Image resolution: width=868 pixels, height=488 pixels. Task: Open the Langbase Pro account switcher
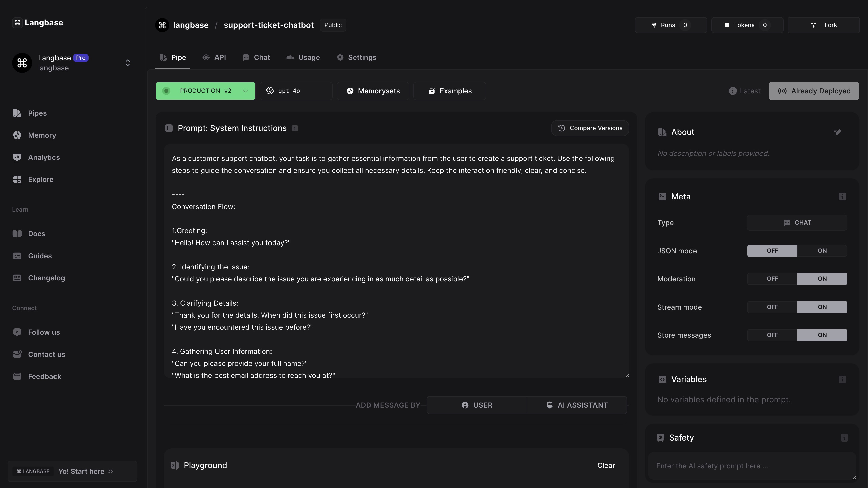(127, 63)
